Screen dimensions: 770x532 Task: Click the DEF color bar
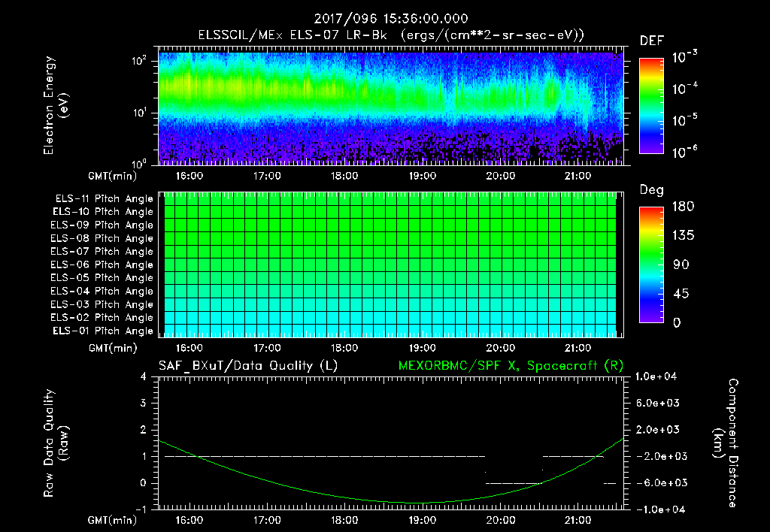651,106
